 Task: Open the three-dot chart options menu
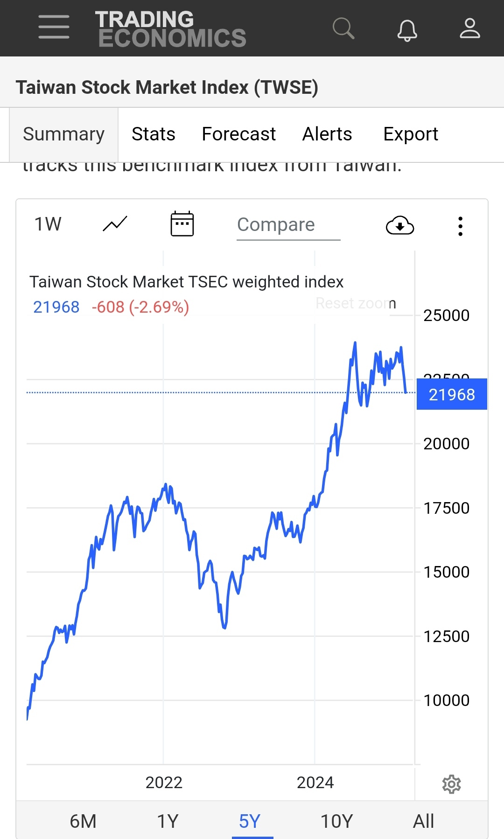click(x=460, y=226)
